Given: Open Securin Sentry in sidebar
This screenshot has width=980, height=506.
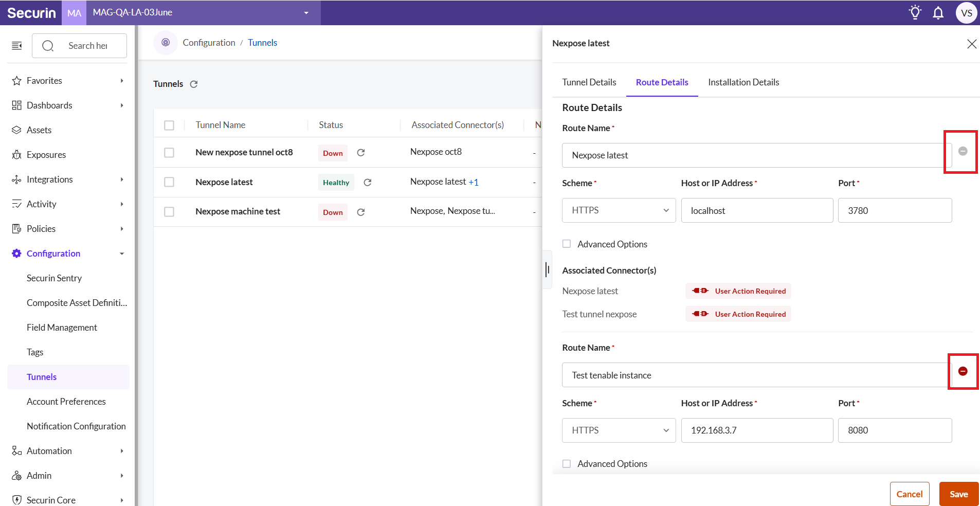Looking at the screenshot, I should click(x=54, y=278).
